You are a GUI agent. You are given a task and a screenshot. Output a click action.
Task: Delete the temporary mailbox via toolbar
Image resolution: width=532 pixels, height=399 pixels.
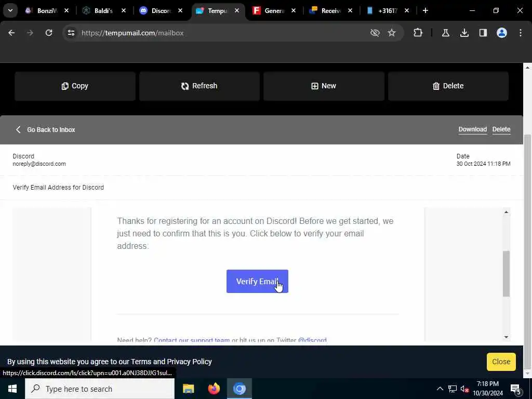coord(448,86)
